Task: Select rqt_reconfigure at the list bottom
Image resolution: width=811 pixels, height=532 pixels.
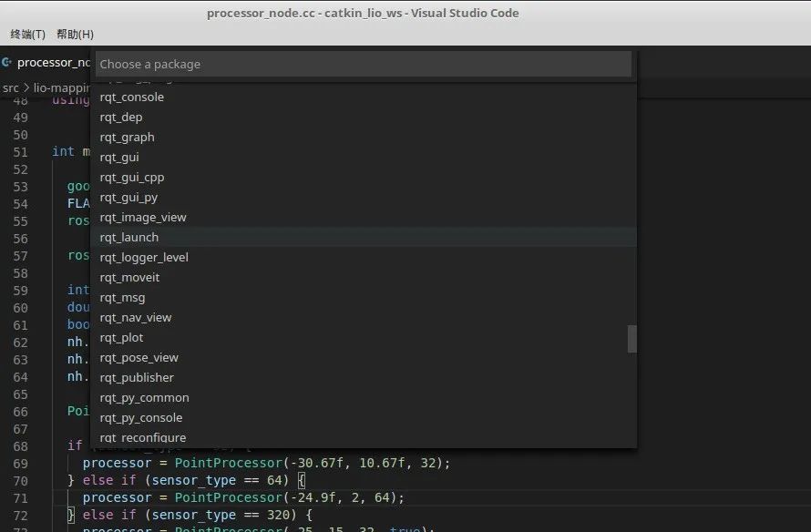Action: pos(364,437)
